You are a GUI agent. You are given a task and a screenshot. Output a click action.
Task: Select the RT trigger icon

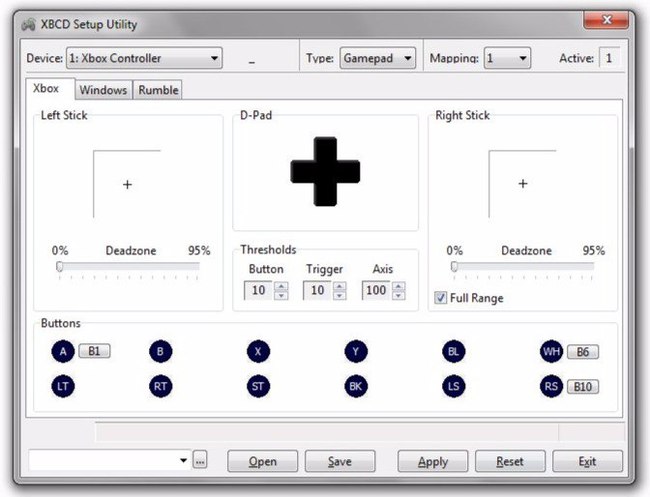click(160, 385)
